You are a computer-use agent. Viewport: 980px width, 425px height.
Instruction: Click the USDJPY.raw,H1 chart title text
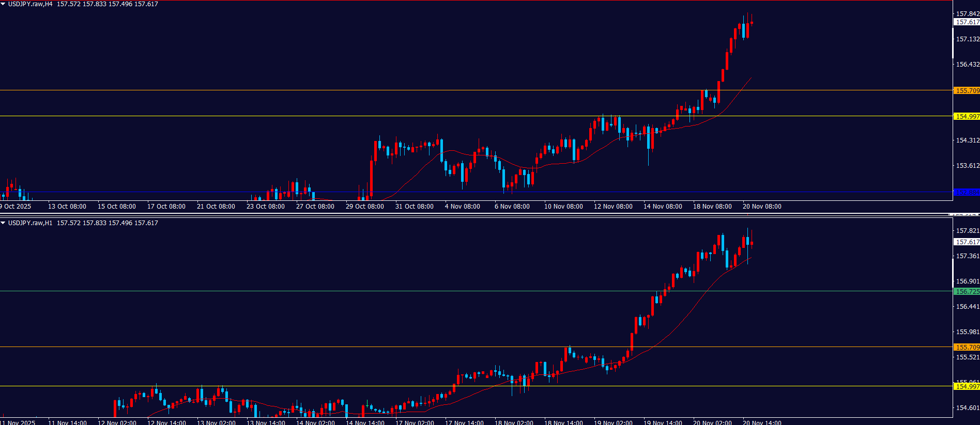[x=30, y=223]
